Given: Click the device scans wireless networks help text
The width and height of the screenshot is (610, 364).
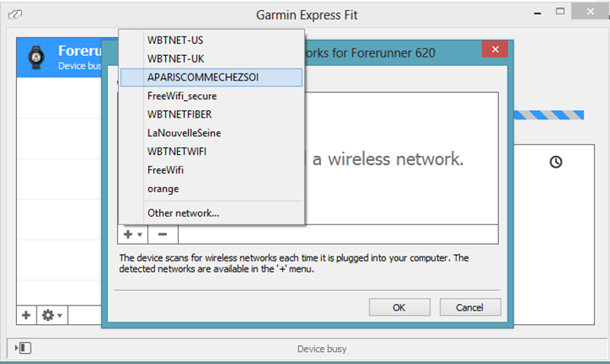Looking at the screenshot, I should [x=294, y=263].
